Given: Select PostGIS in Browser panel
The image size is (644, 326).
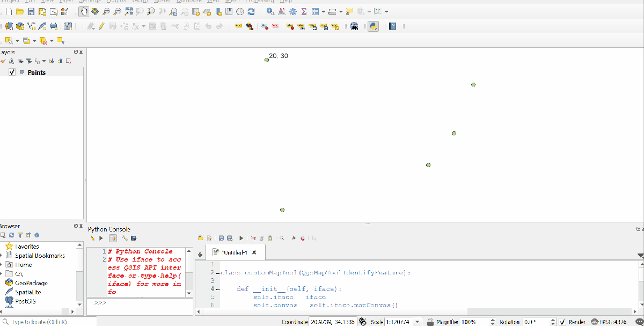Looking at the screenshot, I should [25, 301].
